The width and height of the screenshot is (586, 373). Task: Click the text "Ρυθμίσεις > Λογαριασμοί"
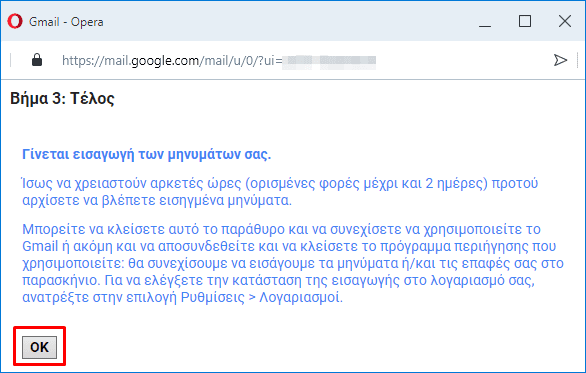260,298
